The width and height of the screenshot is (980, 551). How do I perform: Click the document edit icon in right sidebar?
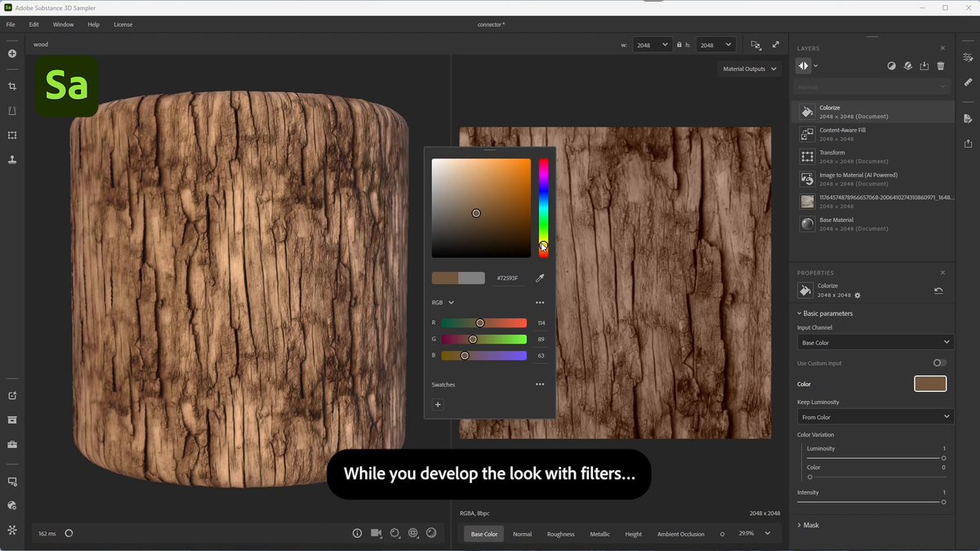tap(968, 118)
